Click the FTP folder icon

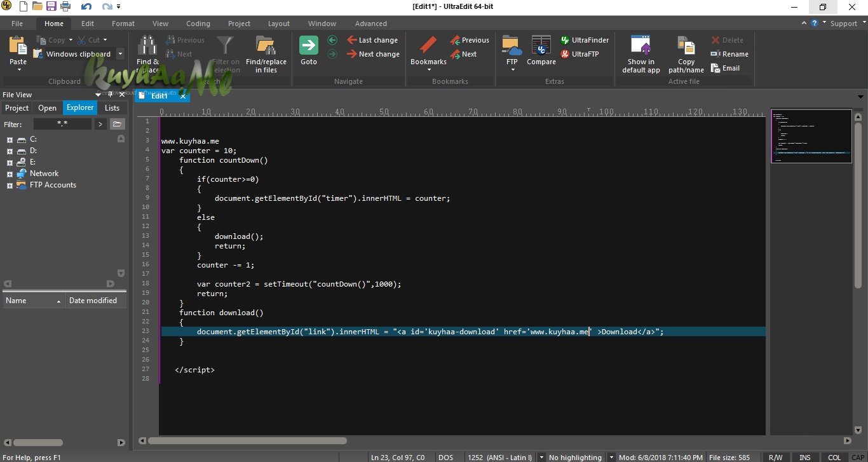[x=512, y=46]
